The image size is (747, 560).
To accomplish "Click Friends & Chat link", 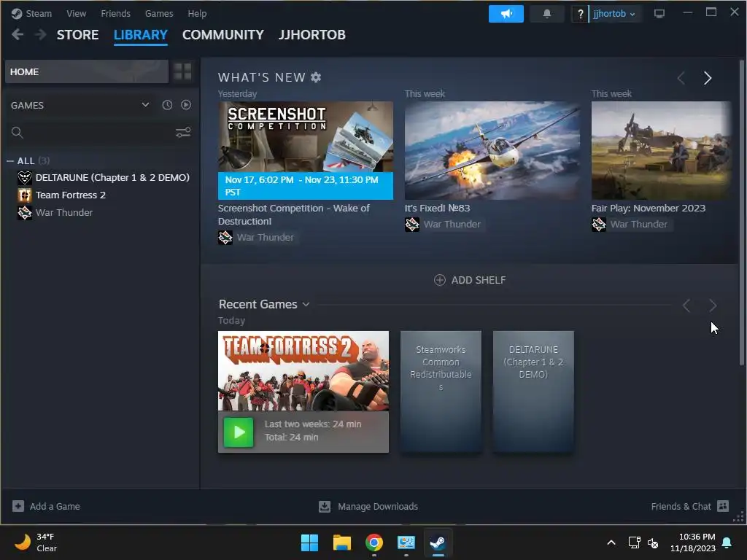I will [x=681, y=506].
